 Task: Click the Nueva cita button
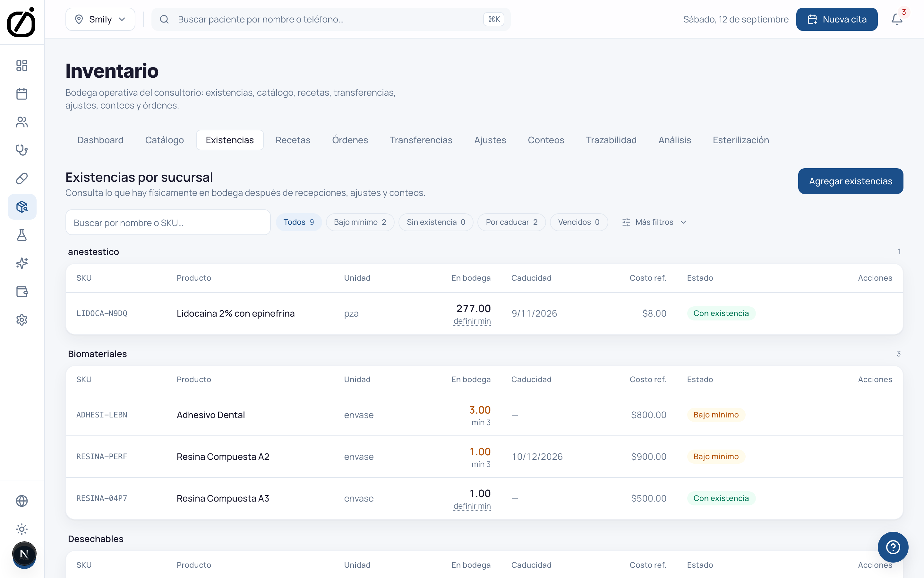tap(836, 19)
